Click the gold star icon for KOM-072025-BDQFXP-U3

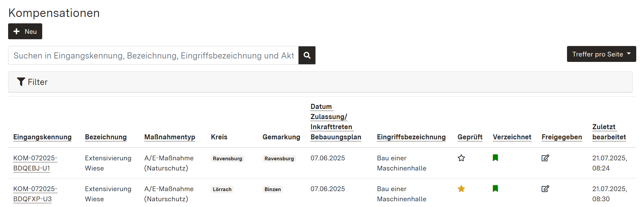[461, 189]
